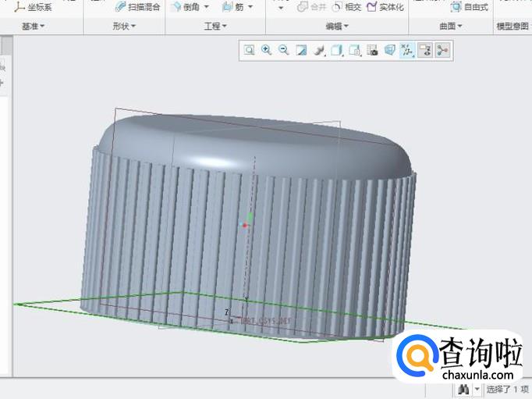Open the dropdown arrow left of 合并

point(281,8)
